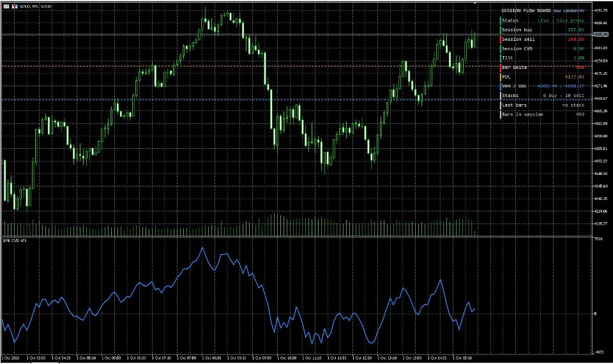Click the red 248.8K session sell value
613x364 pixels.
[x=576, y=39]
